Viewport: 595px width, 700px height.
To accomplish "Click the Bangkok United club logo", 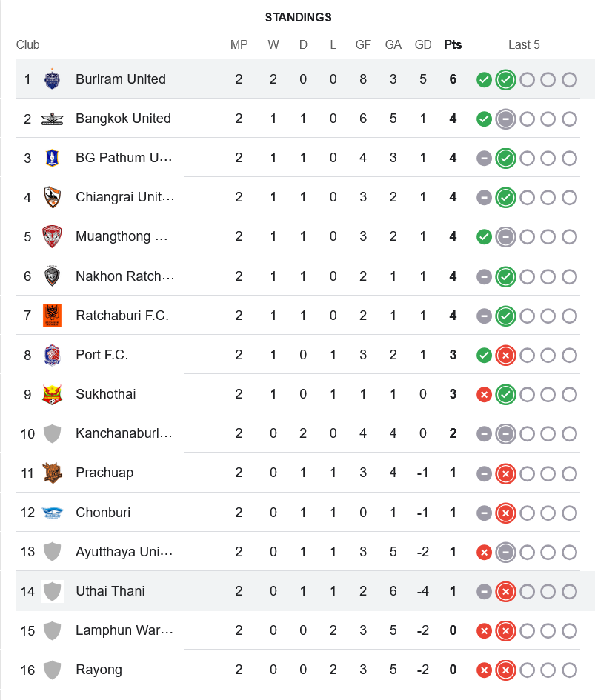I will click(x=52, y=119).
